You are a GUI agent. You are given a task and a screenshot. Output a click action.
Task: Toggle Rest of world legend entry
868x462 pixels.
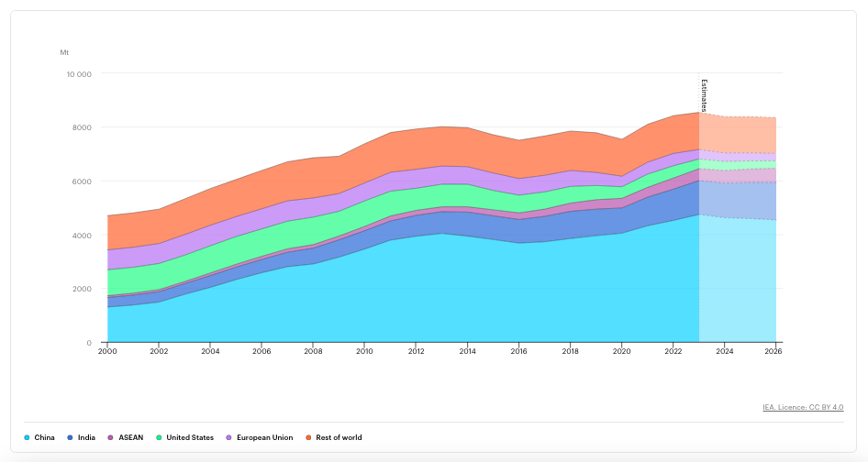[x=334, y=437]
